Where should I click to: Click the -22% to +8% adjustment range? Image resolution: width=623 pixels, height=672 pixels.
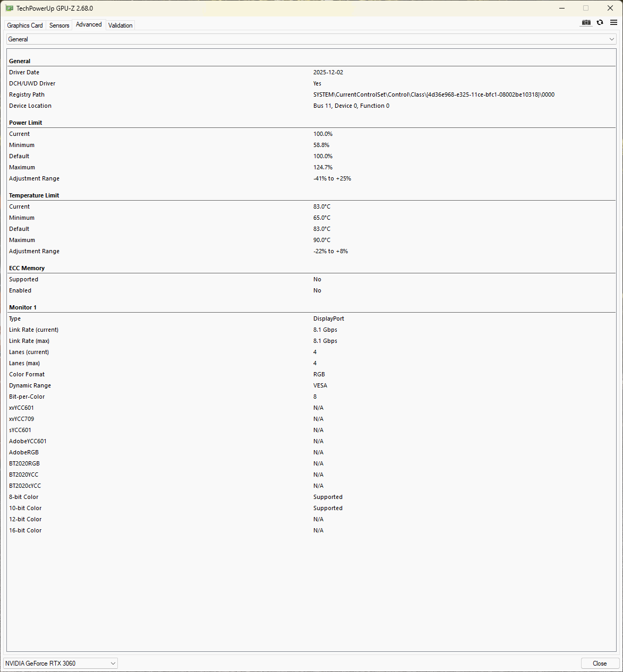pyautogui.click(x=330, y=251)
